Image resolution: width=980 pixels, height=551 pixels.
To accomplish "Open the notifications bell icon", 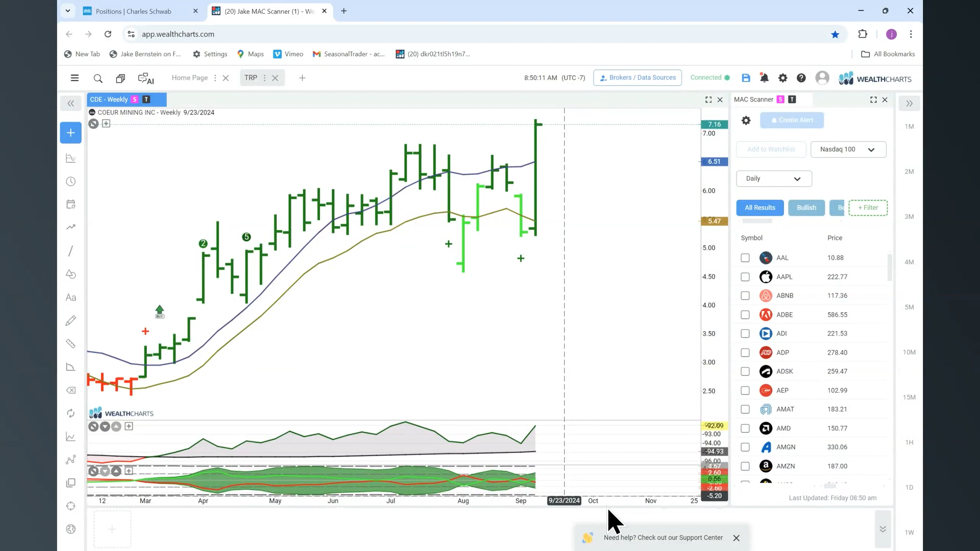I will tap(764, 78).
